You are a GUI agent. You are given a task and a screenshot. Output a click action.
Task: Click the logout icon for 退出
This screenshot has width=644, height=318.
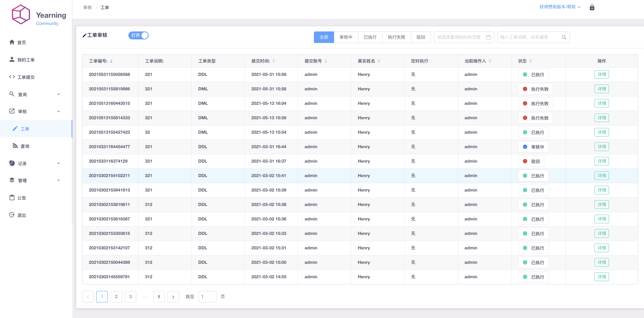click(12, 215)
